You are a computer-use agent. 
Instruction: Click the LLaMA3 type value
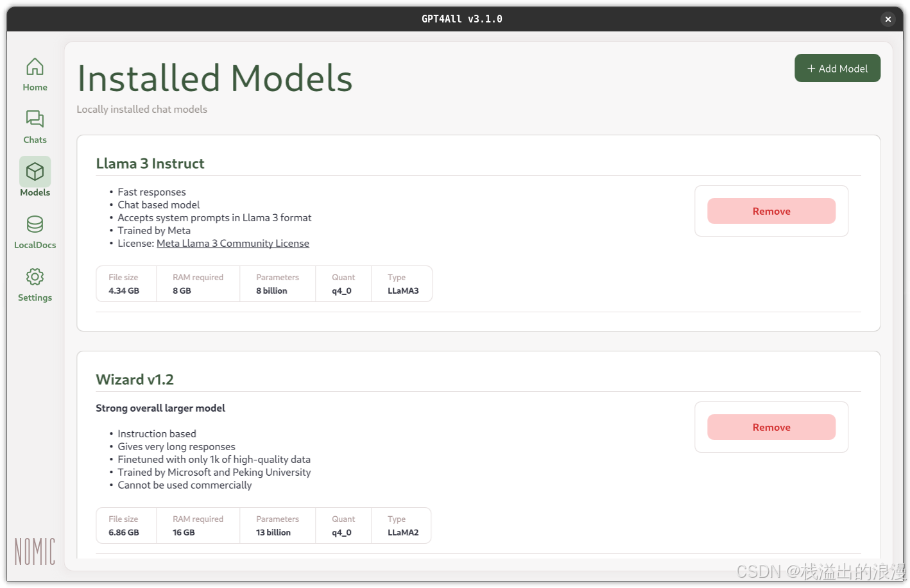403,290
